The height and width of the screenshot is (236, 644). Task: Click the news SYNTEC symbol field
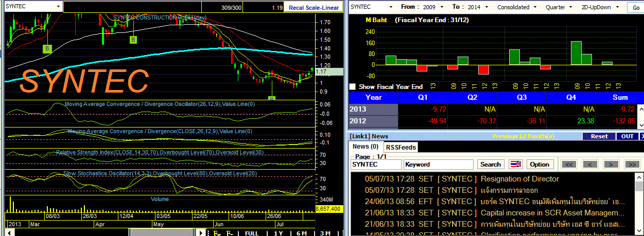pos(376,165)
